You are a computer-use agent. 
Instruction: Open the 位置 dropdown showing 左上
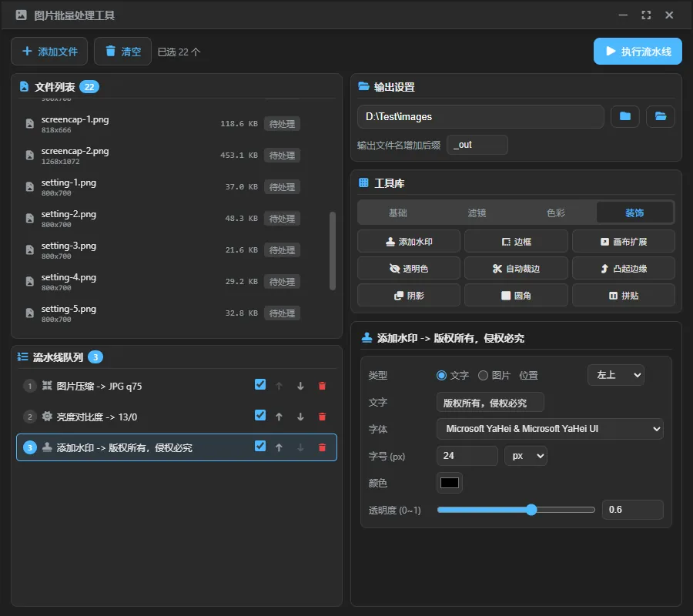[x=616, y=375]
